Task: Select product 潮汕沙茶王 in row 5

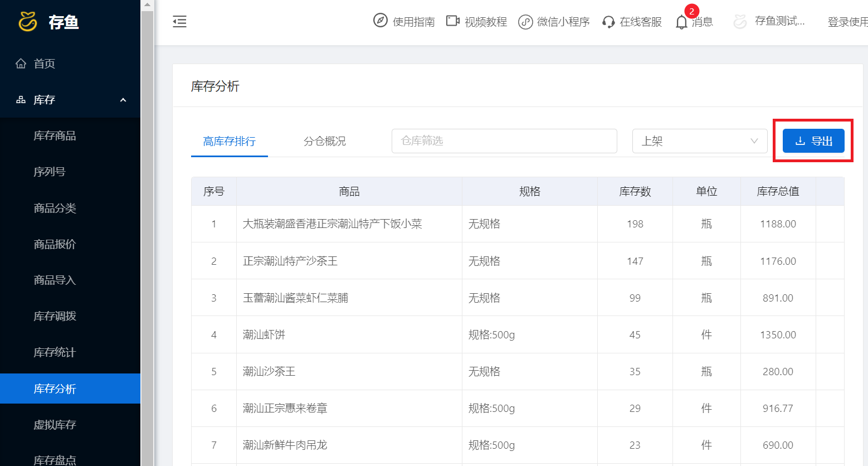Action: click(269, 371)
